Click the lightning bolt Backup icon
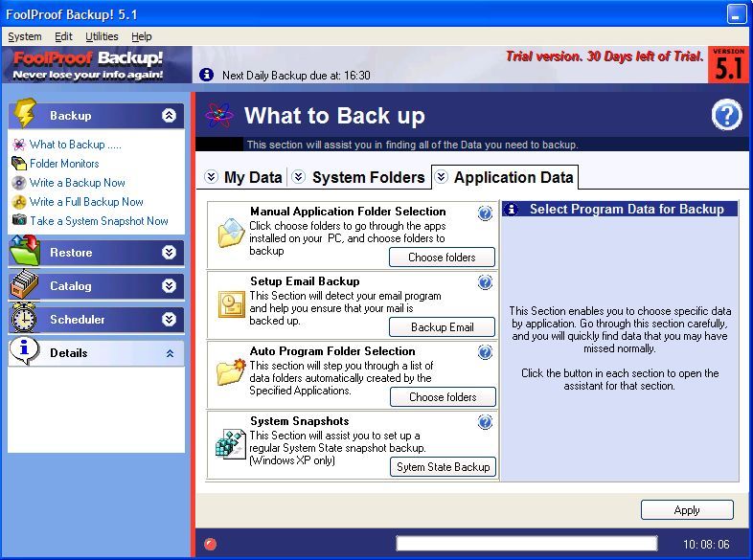This screenshot has width=753, height=560. point(25,113)
